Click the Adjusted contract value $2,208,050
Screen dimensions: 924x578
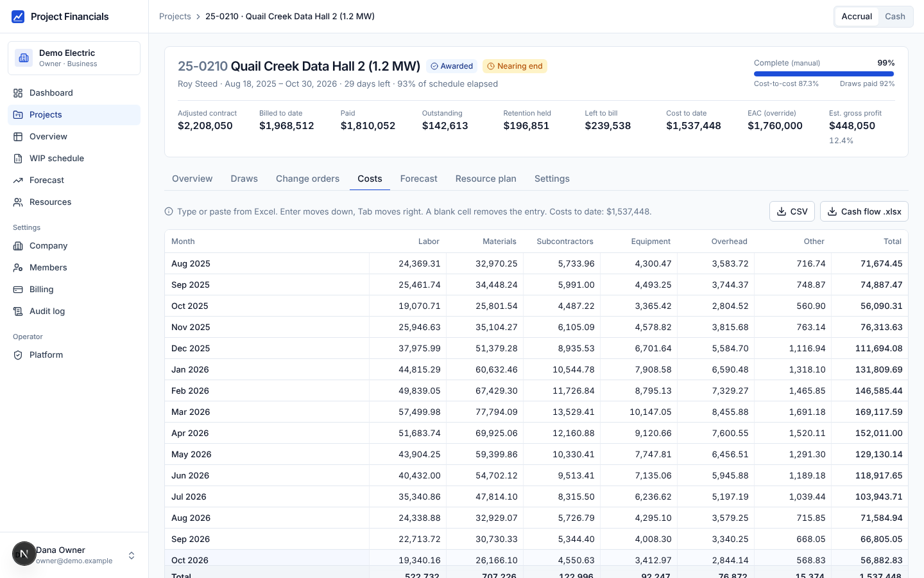tap(205, 126)
